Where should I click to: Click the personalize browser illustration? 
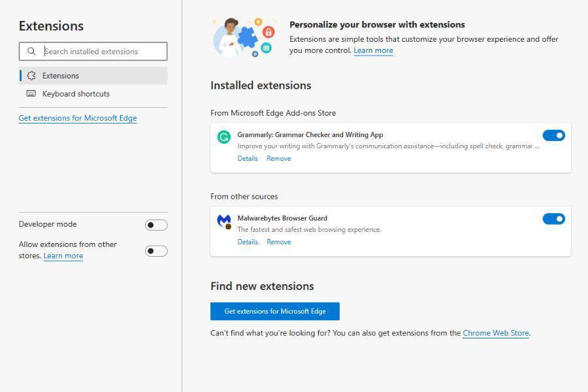pos(244,37)
